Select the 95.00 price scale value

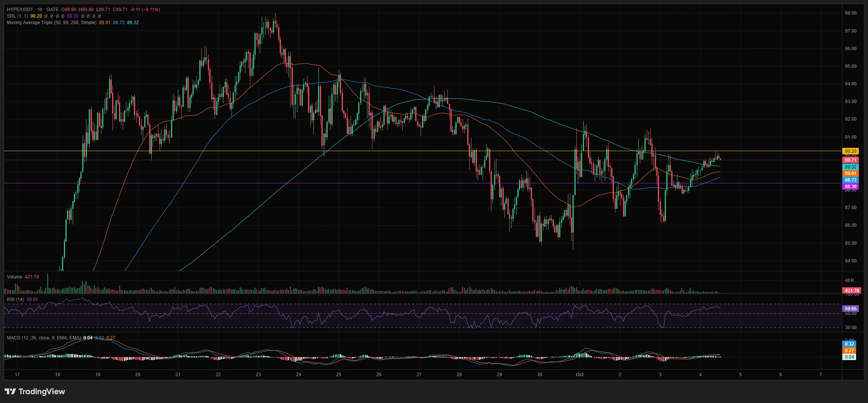[850, 66]
